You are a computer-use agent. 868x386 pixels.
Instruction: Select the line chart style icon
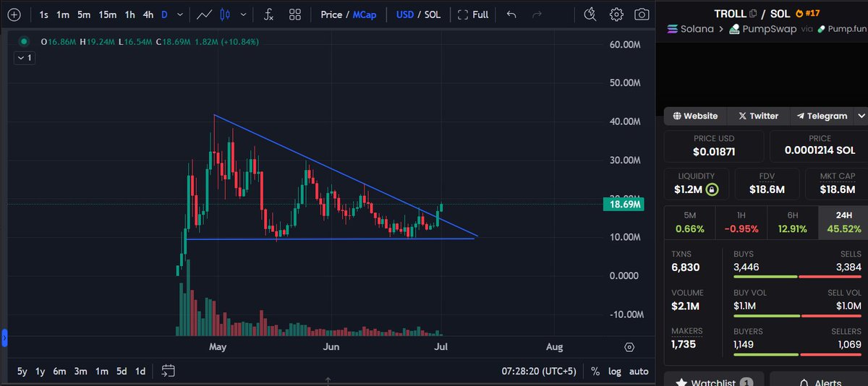(205, 14)
